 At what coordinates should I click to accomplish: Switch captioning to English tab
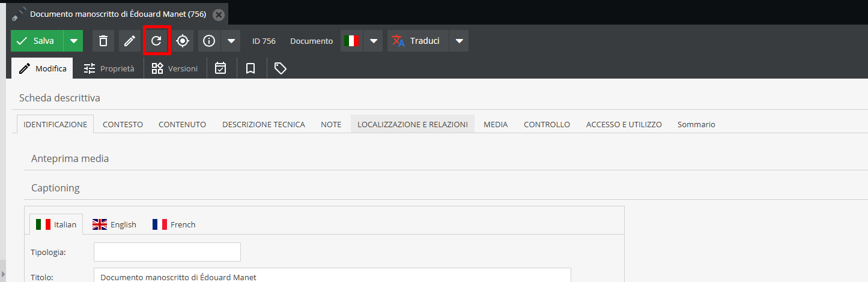(x=114, y=224)
